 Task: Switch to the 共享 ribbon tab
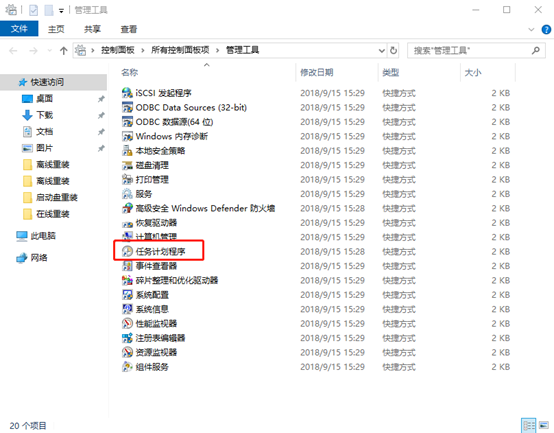(92, 29)
